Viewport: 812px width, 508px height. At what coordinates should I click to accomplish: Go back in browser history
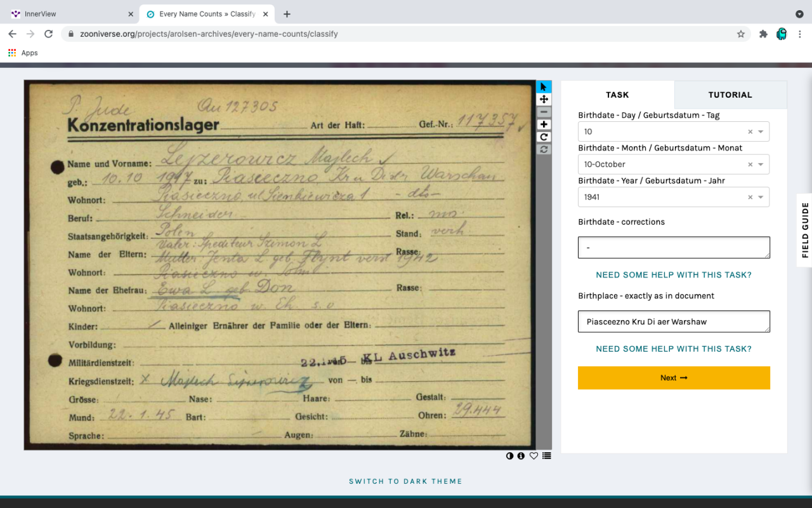(12, 34)
